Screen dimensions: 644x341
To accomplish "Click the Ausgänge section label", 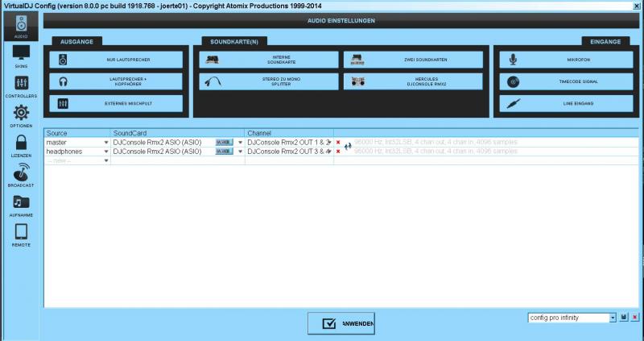I will point(76,42).
